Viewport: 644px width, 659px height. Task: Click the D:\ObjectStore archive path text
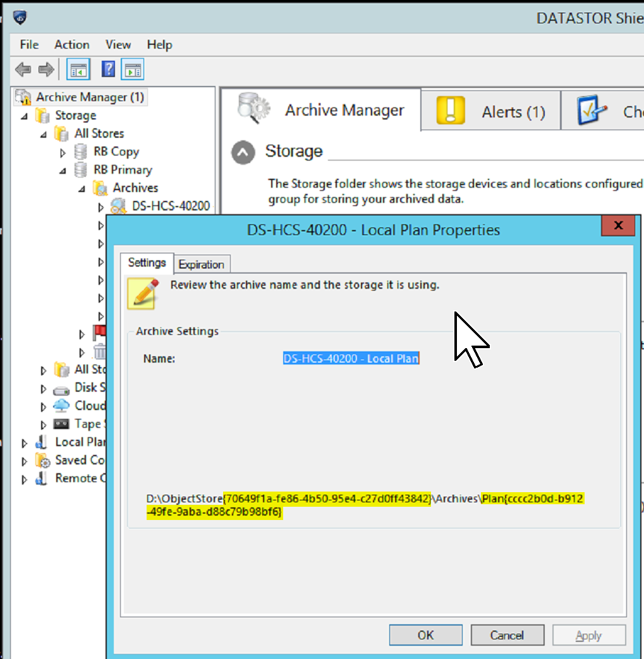(365, 505)
